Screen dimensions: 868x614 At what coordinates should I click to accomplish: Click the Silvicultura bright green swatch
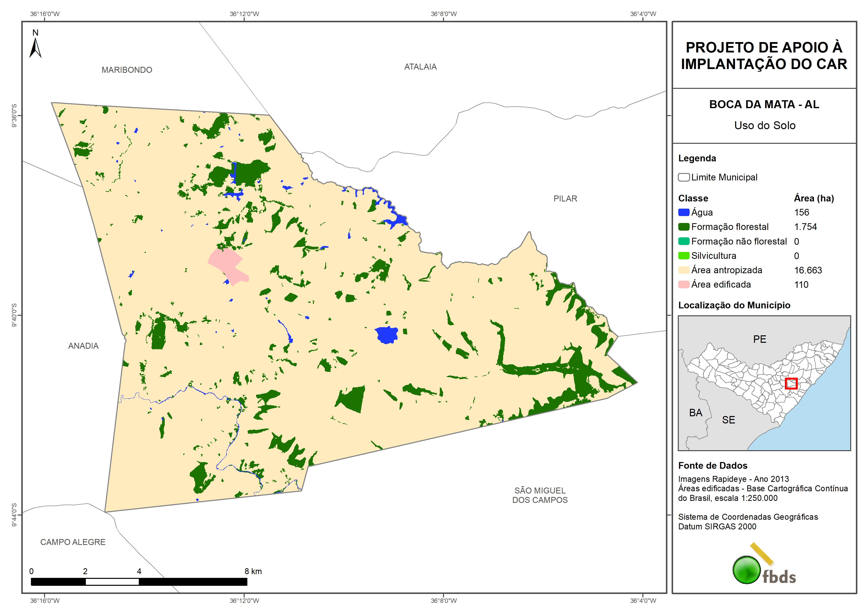pos(683,256)
